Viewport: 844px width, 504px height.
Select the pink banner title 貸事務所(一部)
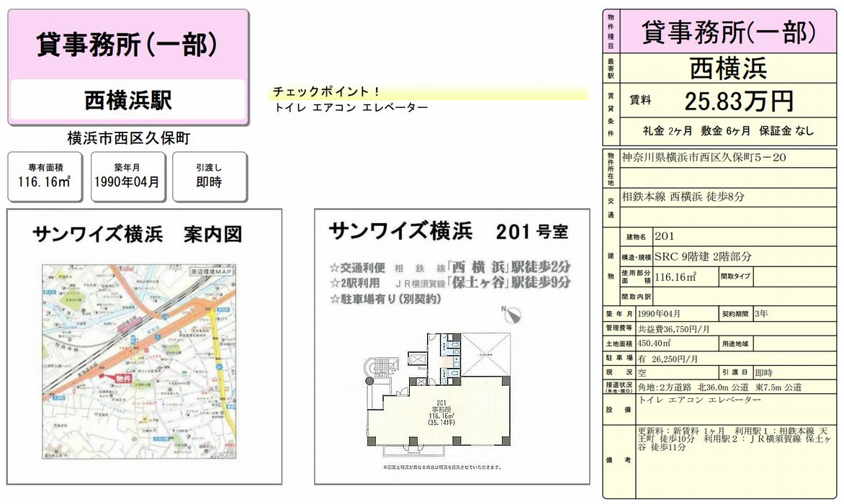tap(127, 45)
